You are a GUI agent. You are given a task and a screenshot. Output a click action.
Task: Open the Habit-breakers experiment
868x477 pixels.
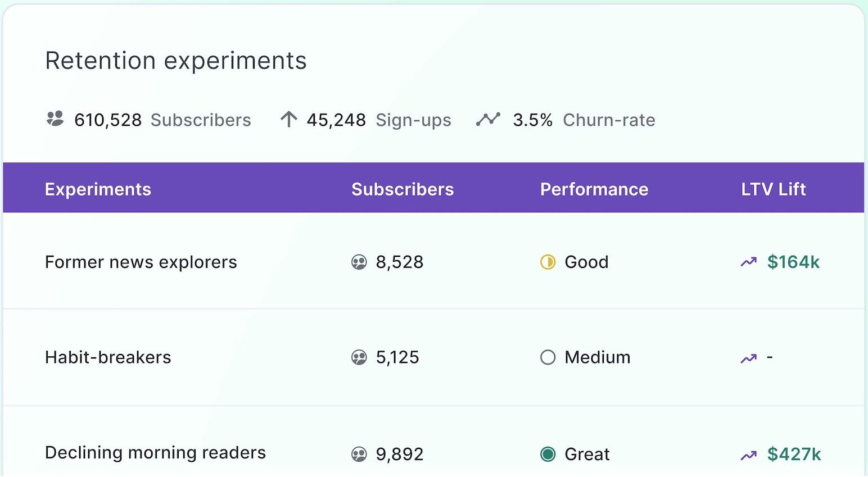[108, 357]
